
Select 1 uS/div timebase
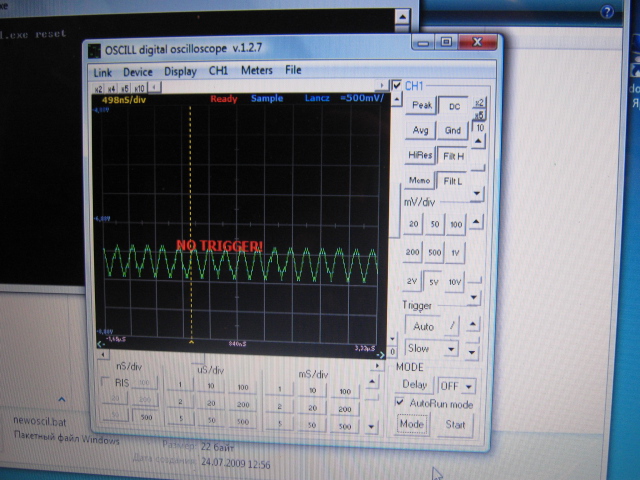180,385
